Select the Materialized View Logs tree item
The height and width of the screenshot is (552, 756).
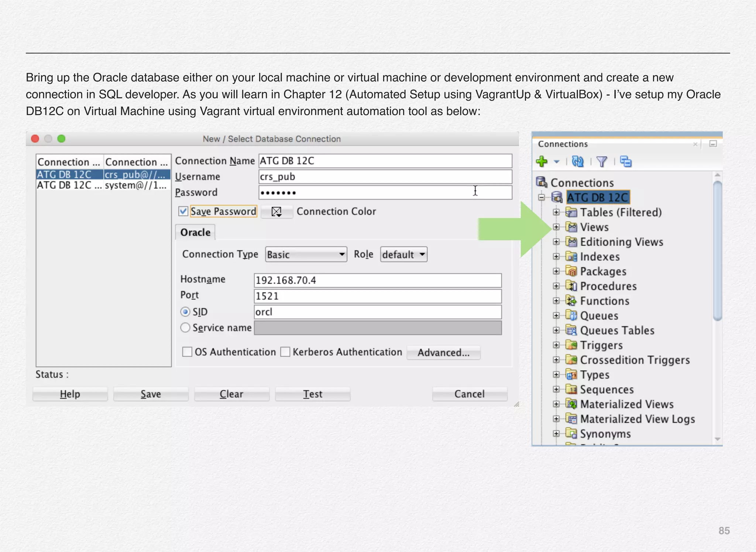637,419
